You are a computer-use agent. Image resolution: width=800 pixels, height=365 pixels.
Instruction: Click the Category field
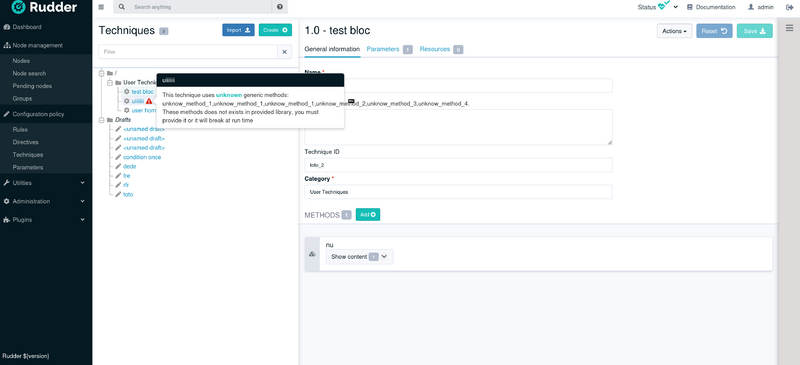click(458, 192)
